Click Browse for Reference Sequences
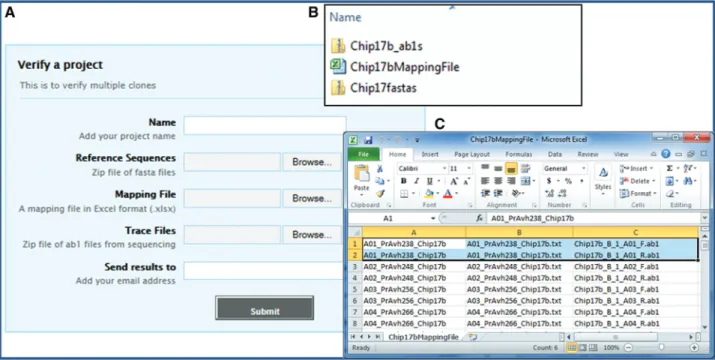Image resolution: width=715 pixels, height=360 pixels. click(312, 162)
